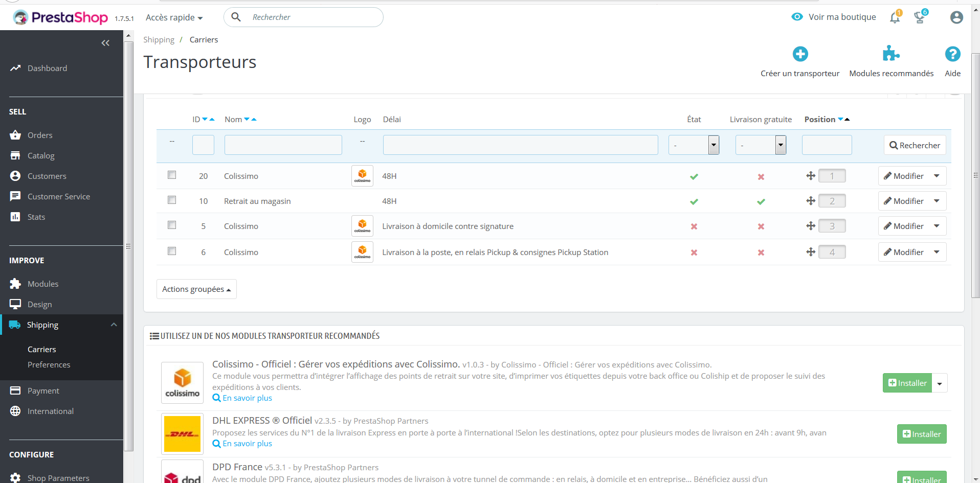Tick the checkbox for Retrait au magasin
Image resolution: width=980 pixels, height=483 pixels.
tap(172, 200)
